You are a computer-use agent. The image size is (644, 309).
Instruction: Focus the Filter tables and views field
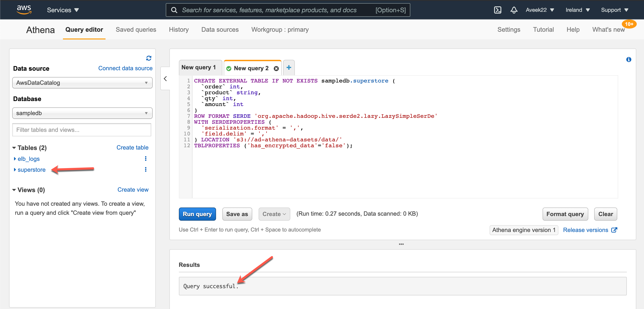[x=82, y=130]
